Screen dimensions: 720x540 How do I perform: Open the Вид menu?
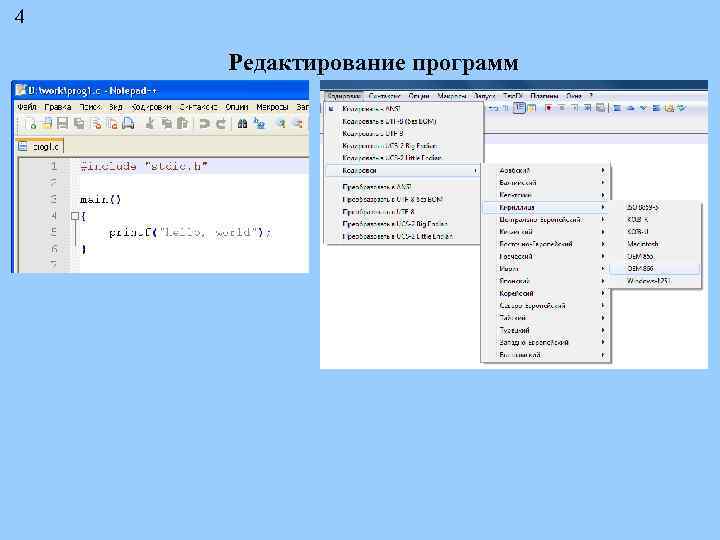click(x=116, y=107)
